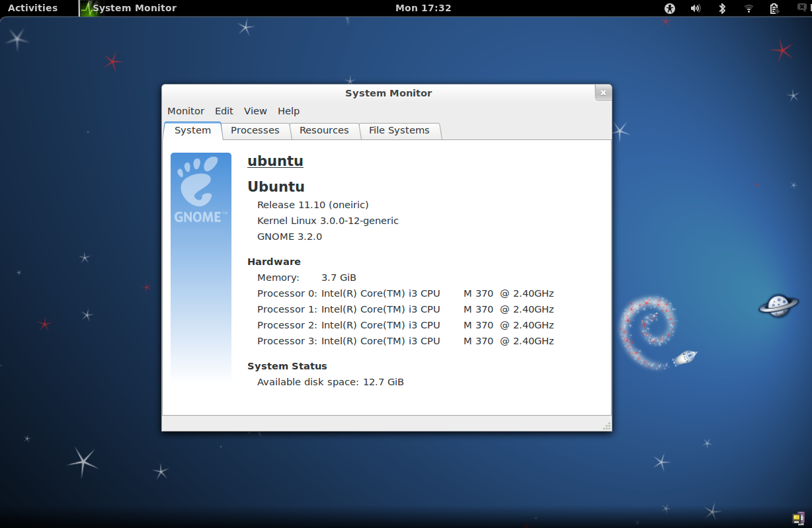Open the Activities overview
The image size is (812, 528).
coord(32,8)
